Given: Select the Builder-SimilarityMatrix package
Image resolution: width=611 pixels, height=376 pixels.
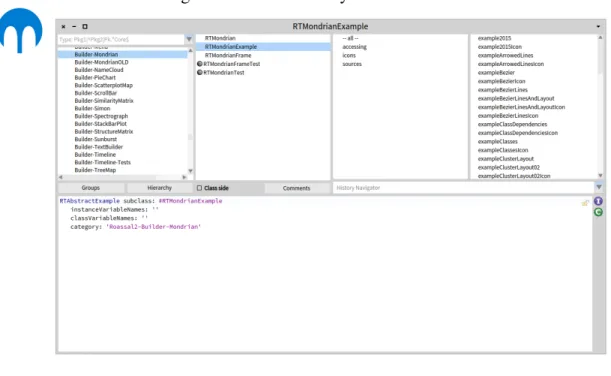Looking at the screenshot, I should click(x=104, y=101).
